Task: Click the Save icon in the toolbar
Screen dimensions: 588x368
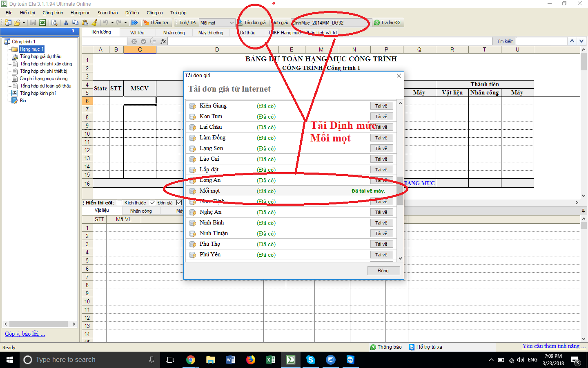Action: coord(33,23)
